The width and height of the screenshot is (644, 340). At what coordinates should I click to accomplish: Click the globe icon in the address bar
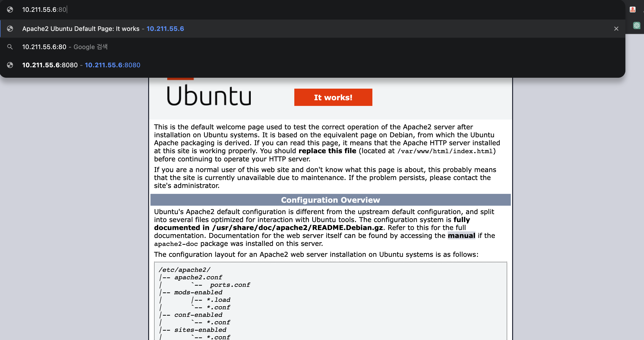tap(10, 10)
